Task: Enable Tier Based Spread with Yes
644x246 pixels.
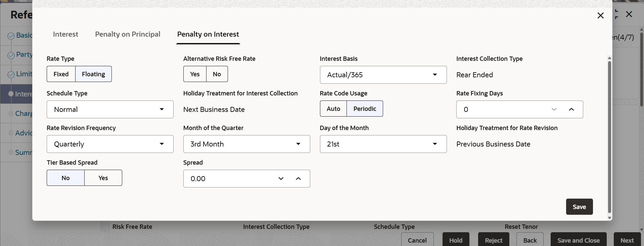Action: point(103,178)
